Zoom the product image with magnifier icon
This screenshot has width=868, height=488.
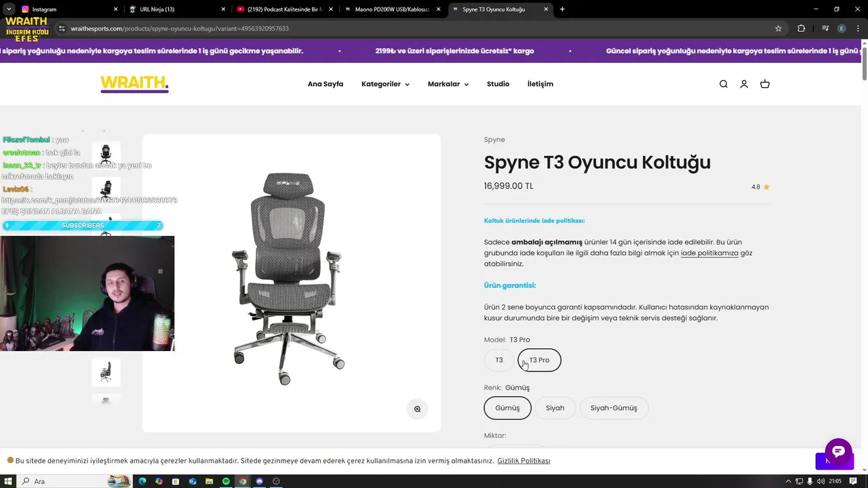417,409
